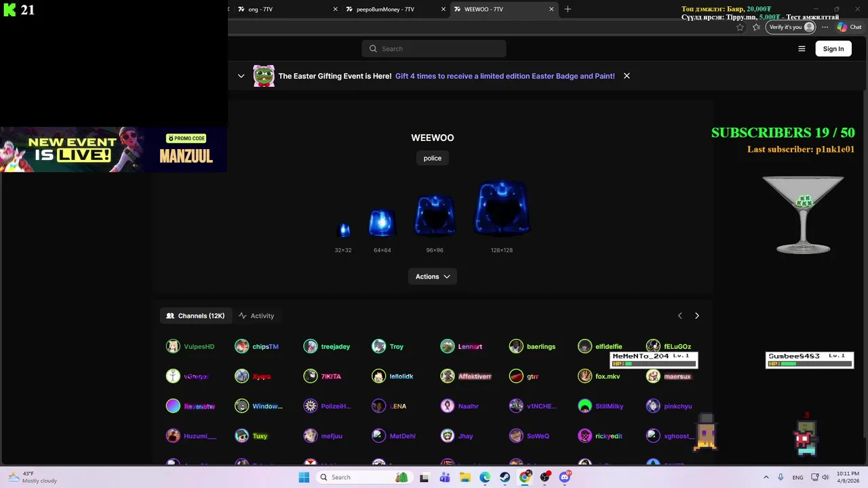Screen dimensions: 868x488
Task: Open chipsTM channel
Action: (x=257, y=346)
